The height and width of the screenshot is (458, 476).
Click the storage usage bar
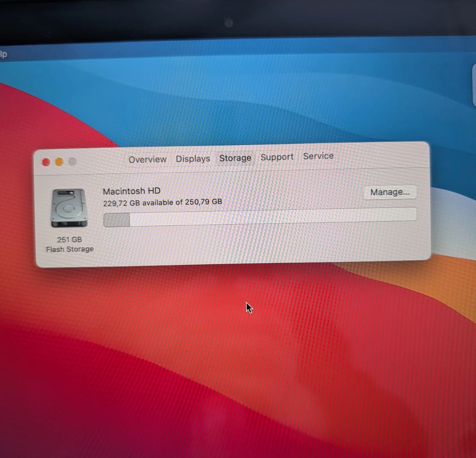(x=260, y=217)
